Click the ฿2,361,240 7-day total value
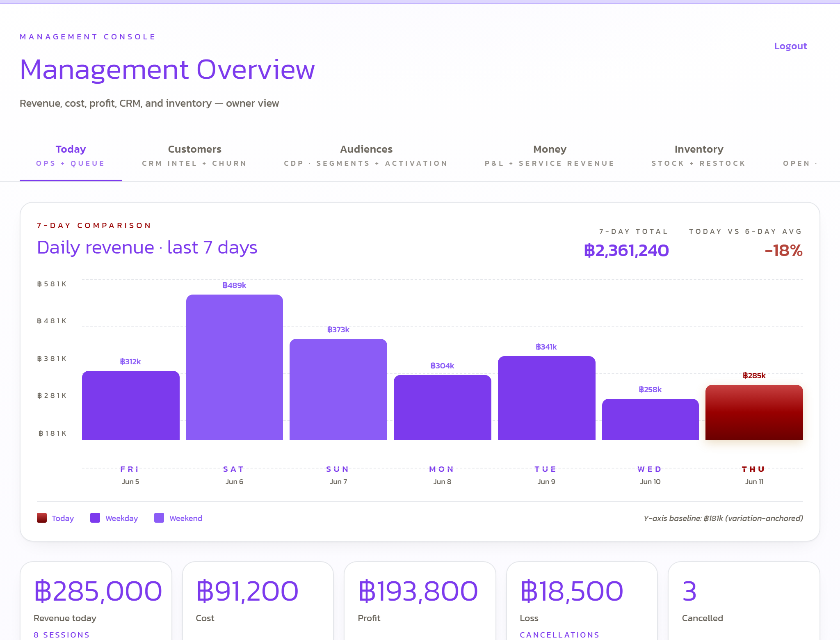Viewport: 840px width, 640px height. pyautogui.click(x=626, y=250)
